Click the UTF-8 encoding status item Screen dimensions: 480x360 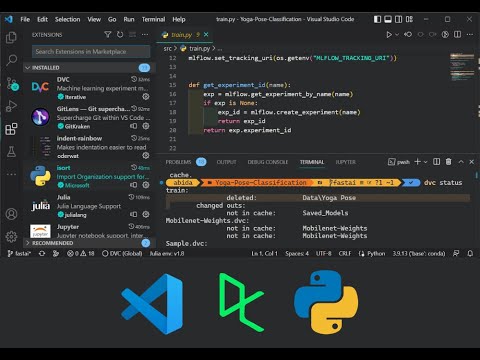pyautogui.click(x=324, y=254)
